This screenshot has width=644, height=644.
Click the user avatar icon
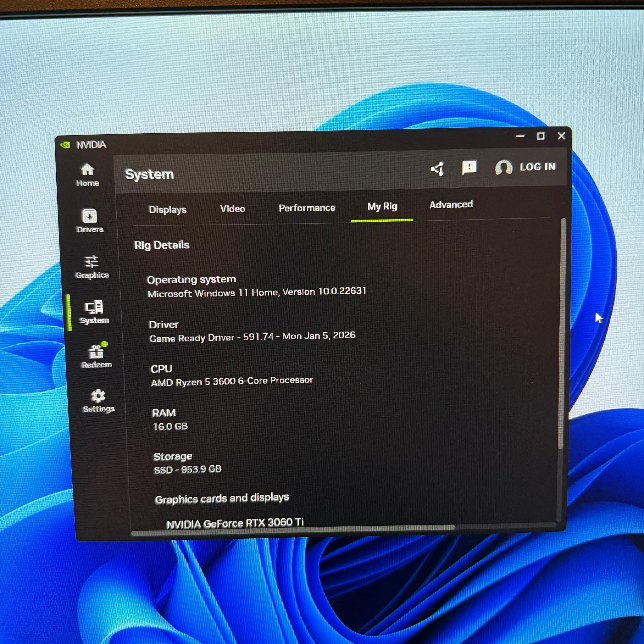(x=503, y=167)
